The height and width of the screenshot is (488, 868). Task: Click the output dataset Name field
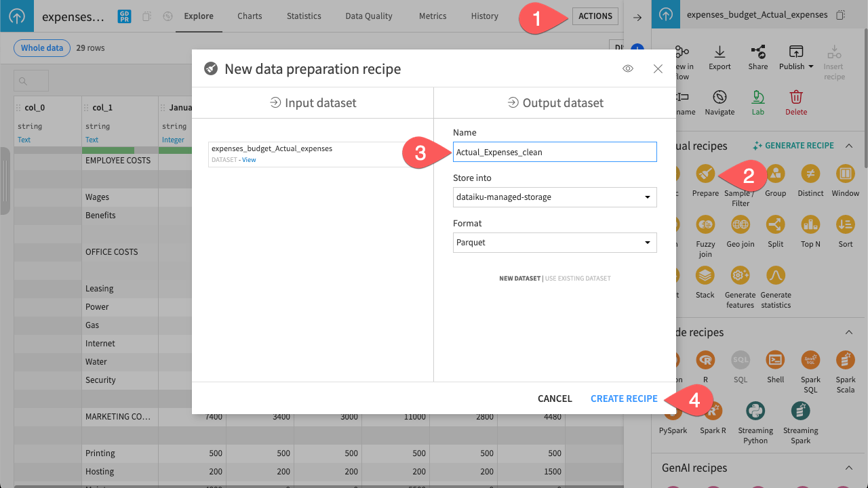(554, 152)
